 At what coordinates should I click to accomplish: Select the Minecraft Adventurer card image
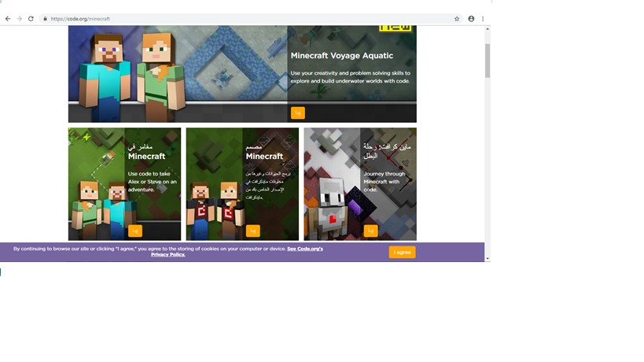96,185
